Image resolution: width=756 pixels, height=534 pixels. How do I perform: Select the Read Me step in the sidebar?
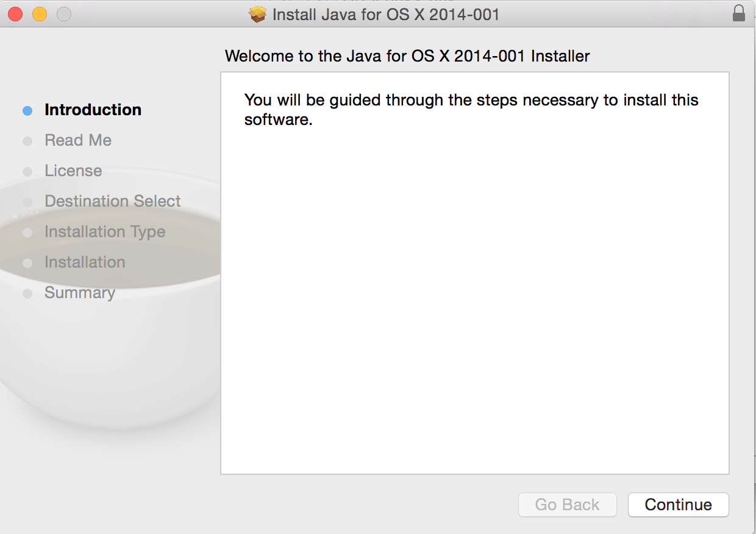click(78, 140)
